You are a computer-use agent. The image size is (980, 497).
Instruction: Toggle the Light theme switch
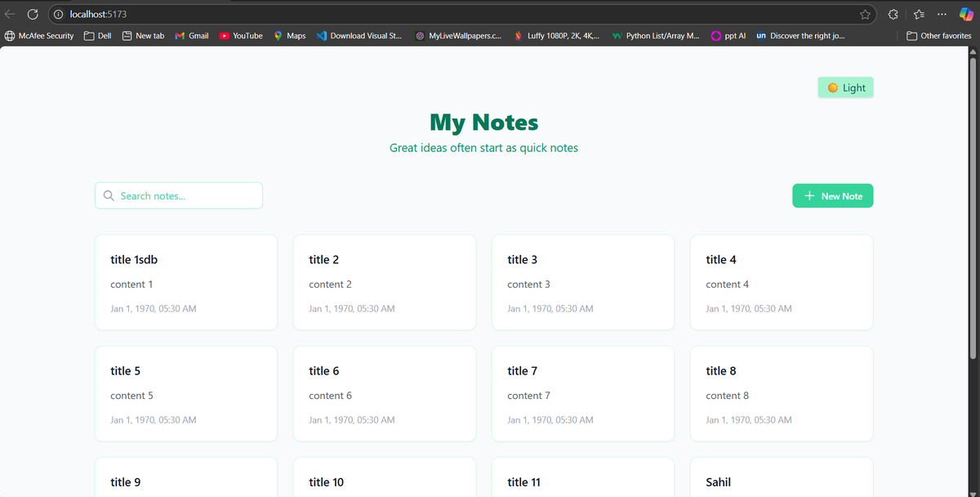click(845, 87)
